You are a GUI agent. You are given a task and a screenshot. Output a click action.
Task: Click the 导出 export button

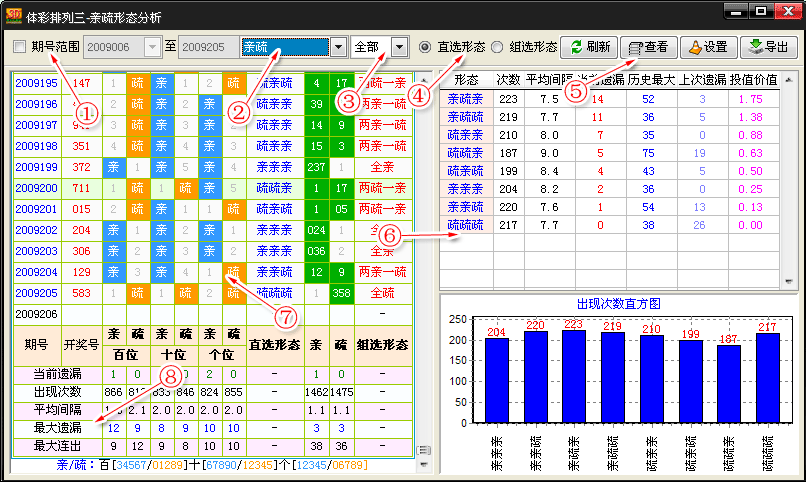pyautogui.click(x=767, y=47)
